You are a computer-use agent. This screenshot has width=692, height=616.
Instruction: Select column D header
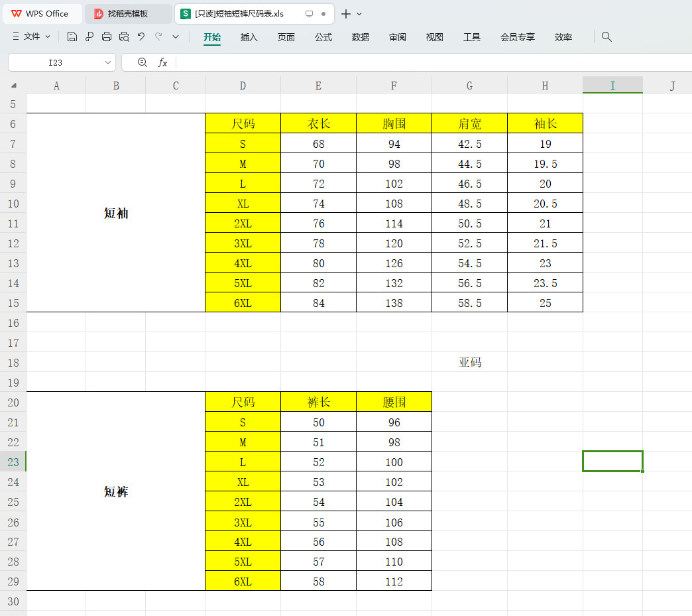(243, 86)
